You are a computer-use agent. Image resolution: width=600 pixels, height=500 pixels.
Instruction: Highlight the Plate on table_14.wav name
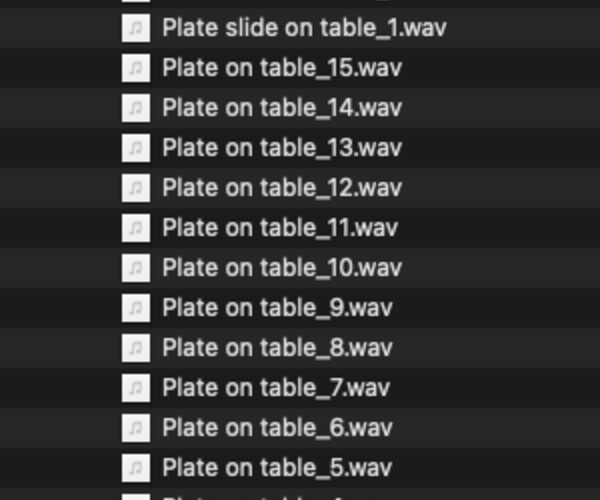[x=281, y=108]
